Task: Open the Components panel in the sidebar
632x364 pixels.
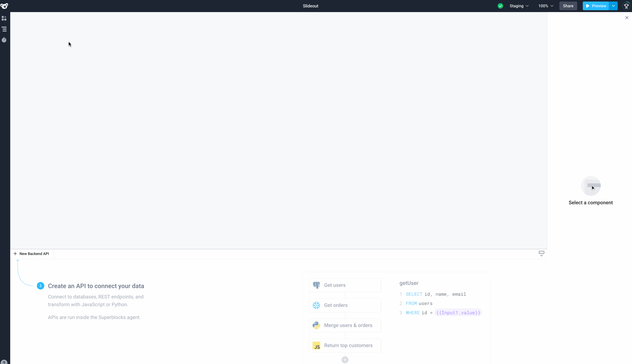Action: [x=4, y=18]
